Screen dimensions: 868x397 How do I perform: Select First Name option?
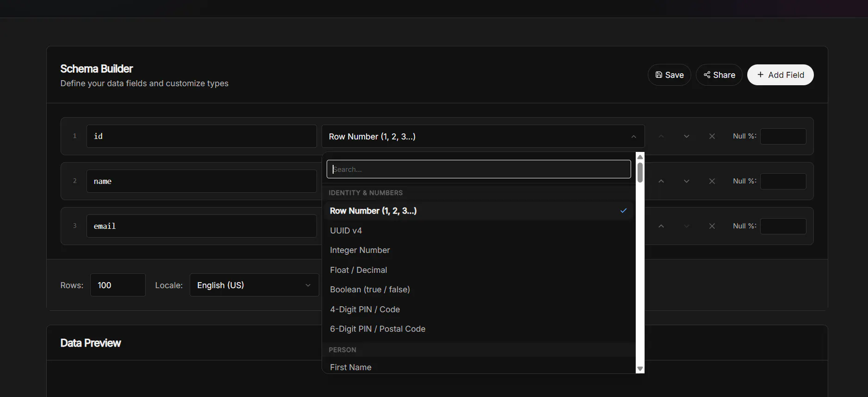[478, 367]
